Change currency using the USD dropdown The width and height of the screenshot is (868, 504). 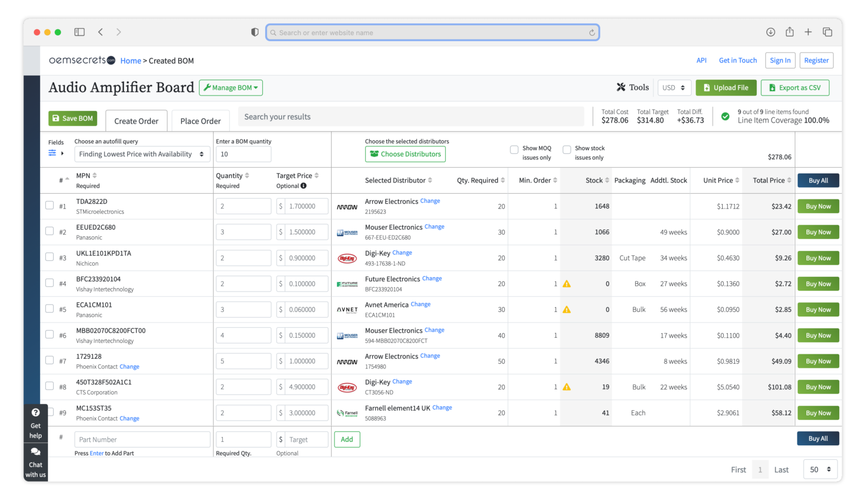[x=674, y=88]
